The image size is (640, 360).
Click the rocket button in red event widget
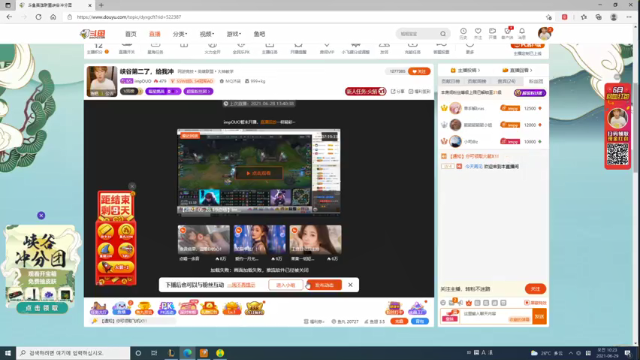(x=116, y=267)
